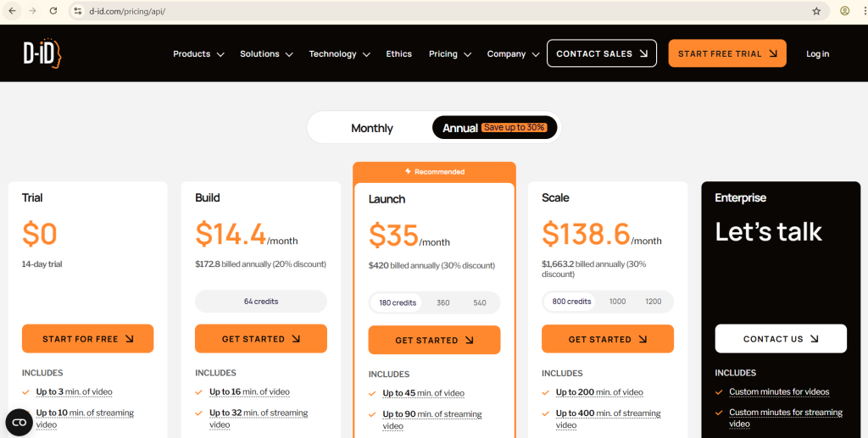Choose 360 credits in Launch plan
This screenshot has height=438, width=868.
tap(443, 302)
